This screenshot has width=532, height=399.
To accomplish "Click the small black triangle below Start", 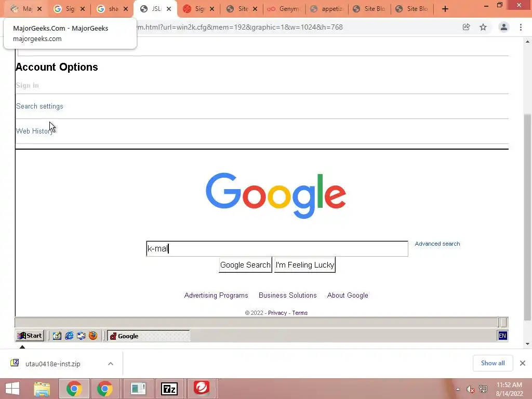I will (x=22, y=347).
